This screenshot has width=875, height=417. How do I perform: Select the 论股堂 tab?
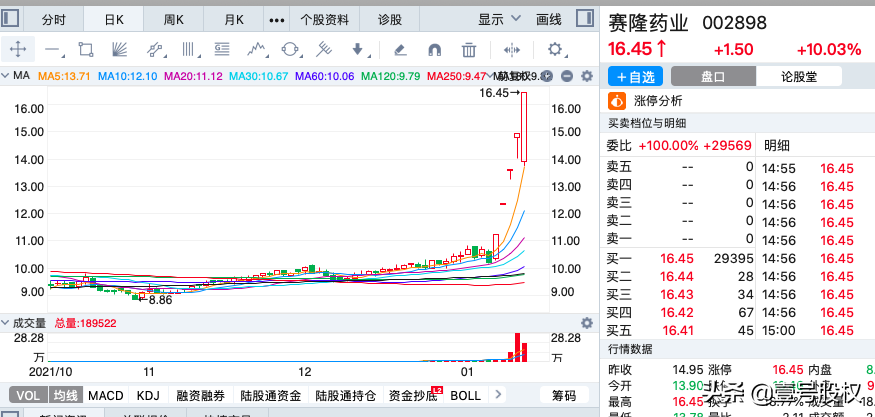click(x=799, y=76)
